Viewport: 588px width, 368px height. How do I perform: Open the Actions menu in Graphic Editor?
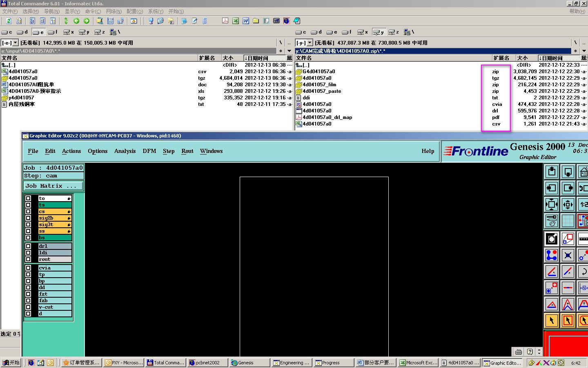(71, 151)
